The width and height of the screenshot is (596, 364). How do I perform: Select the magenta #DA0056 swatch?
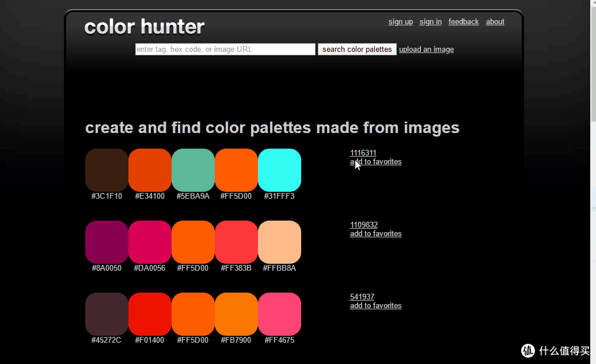(x=150, y=242)
